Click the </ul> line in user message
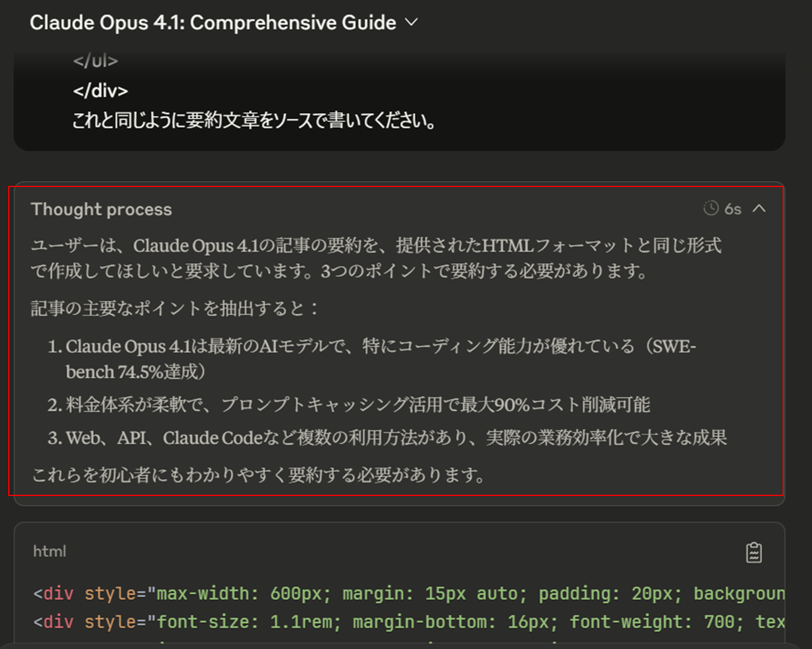The width and height of the screenshot is (812, 649). (x=96, y=60)
